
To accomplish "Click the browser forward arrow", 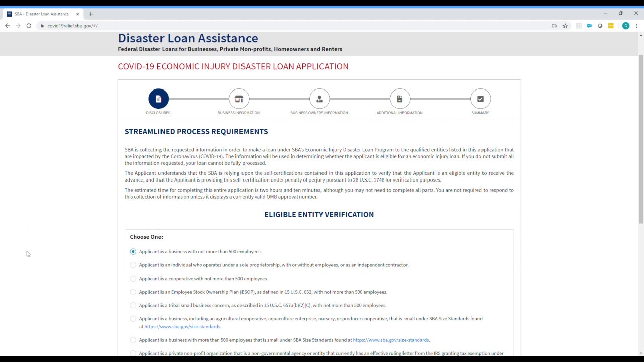I will [18, 26].
